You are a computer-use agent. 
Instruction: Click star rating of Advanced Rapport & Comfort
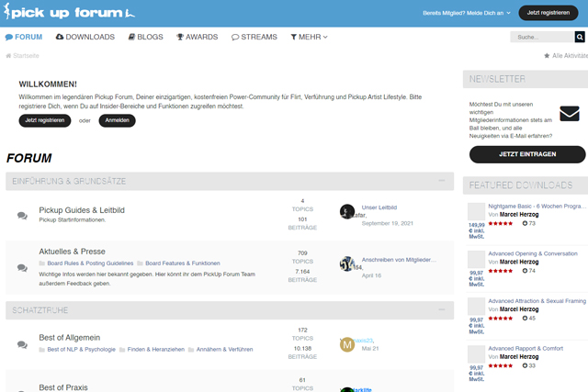point(501,365)
